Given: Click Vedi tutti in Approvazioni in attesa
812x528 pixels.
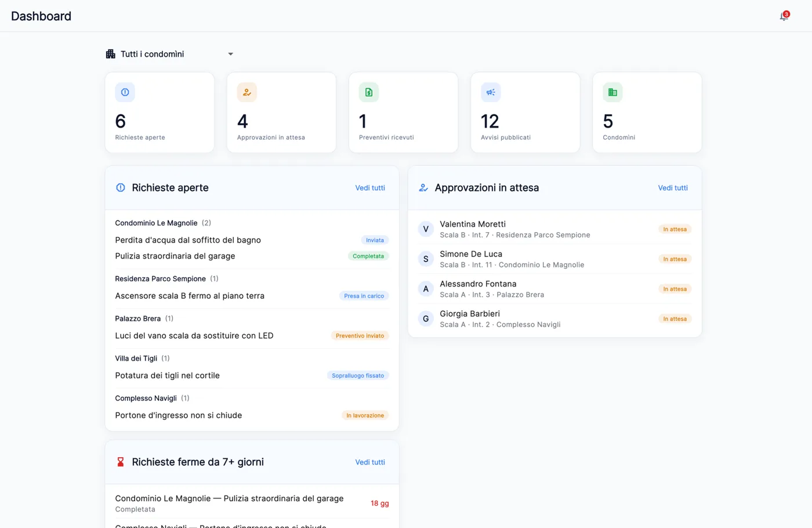Looking at the screenshot, I should 673,187.
